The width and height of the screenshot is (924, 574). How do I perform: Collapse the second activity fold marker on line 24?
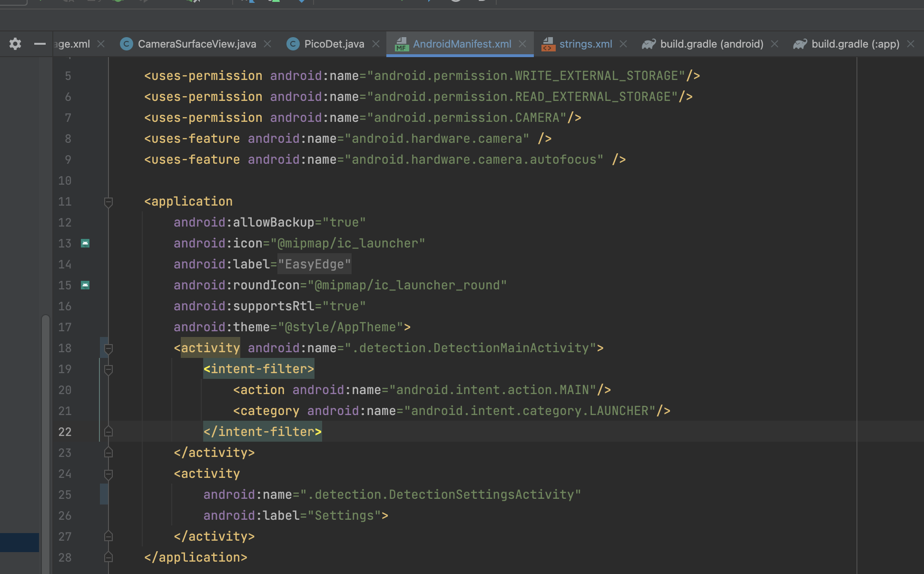point(108,474)
